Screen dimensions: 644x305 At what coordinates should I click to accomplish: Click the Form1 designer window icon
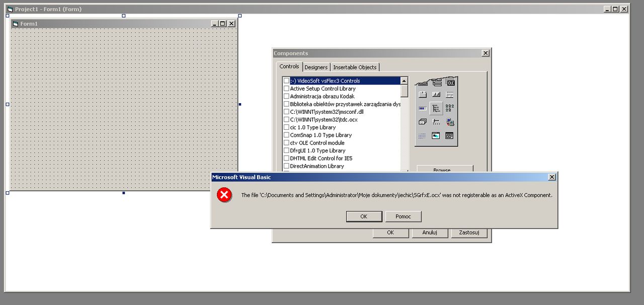click(x=16, y=24)
